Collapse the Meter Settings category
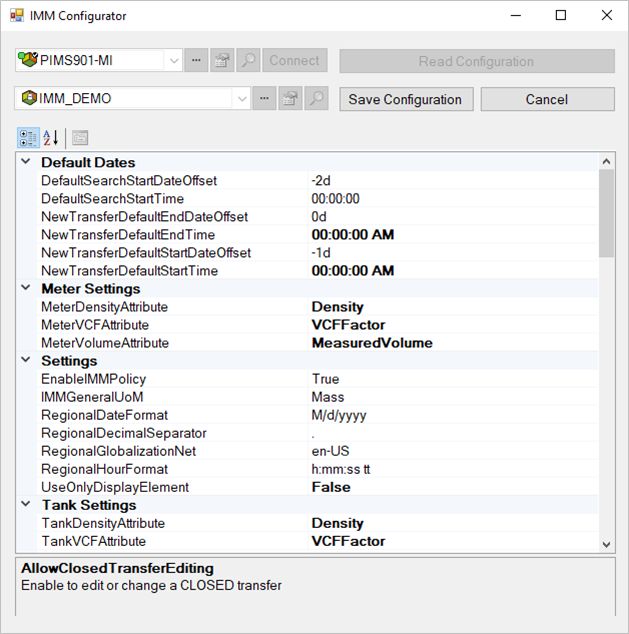Screen dimensions: 629x634 (26, 288)
